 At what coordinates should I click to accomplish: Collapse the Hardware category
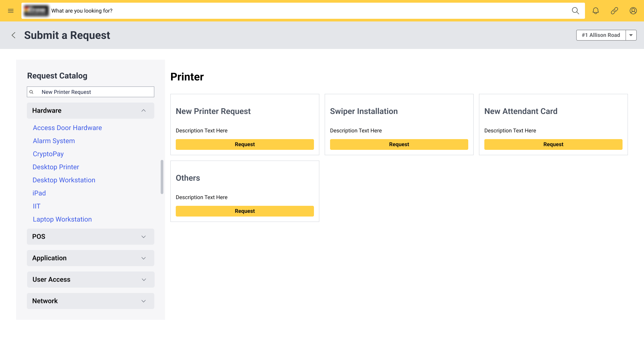pyautogui.click(x=143, y=111)
